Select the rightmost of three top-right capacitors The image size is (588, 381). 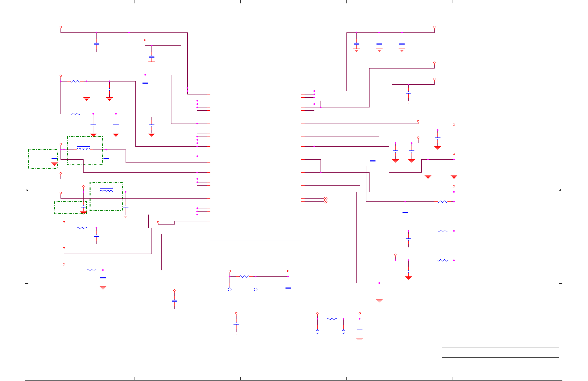(x=402, y=44)
